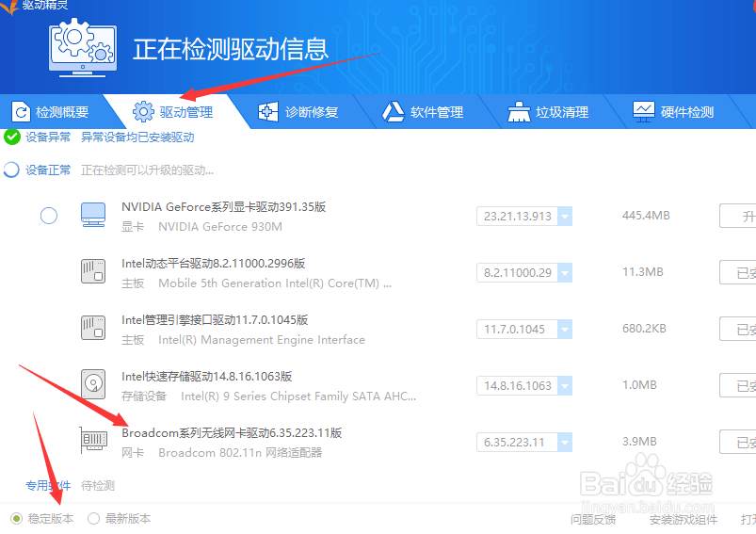
Task: Click the 软件管理 triangle icon
Action: pyautogui.click(x=393, y=112)
